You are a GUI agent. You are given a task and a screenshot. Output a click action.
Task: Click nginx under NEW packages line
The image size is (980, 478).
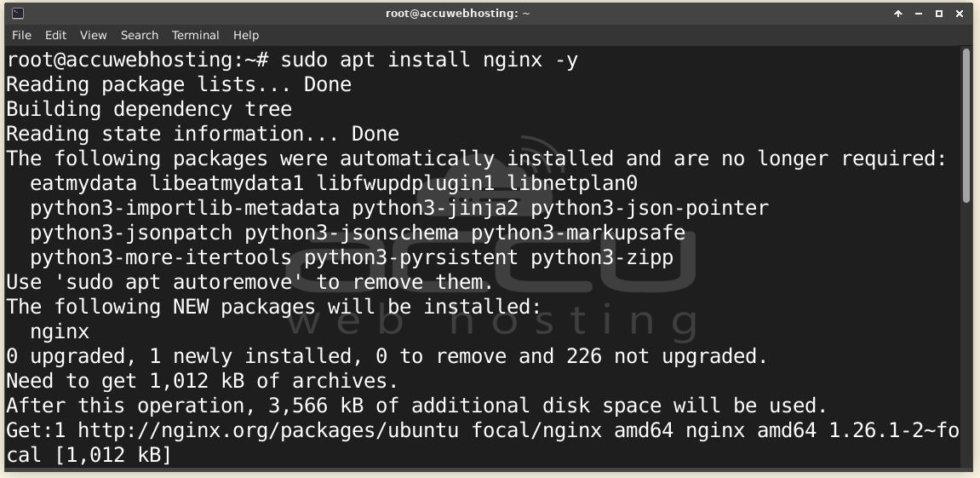[x=60, y=331]
